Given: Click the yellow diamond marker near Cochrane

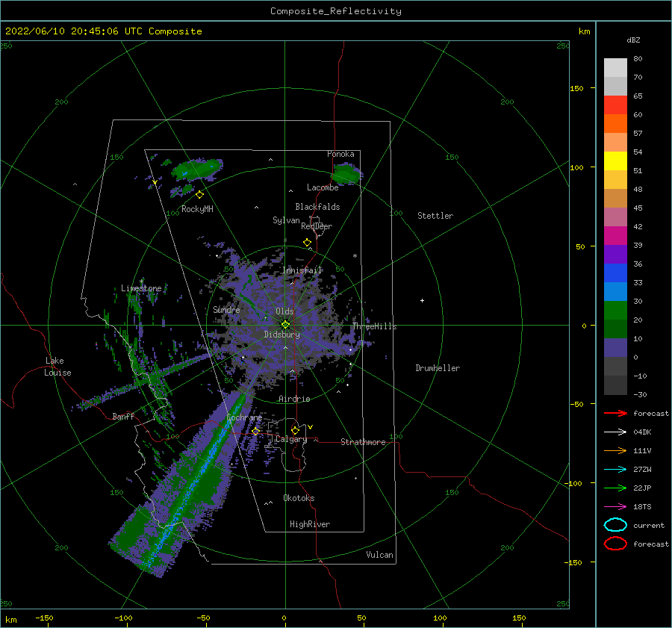Looking at the screenshot, I should (x=256, y=431).
